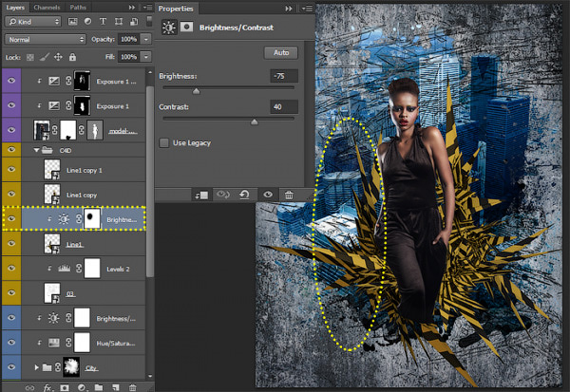The height and width of the screenshot is (392, 570).
Task: Toggle the layer filtering switch
Action: tap(149, 21)
